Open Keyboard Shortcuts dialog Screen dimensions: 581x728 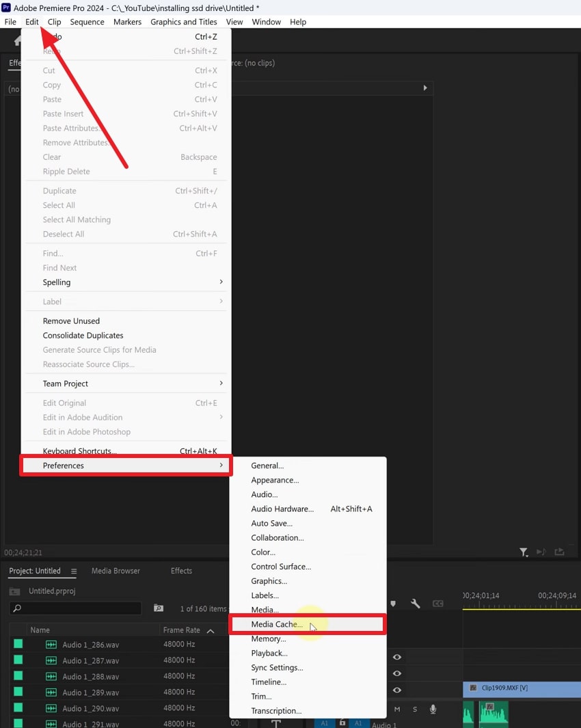pyautogui.click(x=126, y=451)
